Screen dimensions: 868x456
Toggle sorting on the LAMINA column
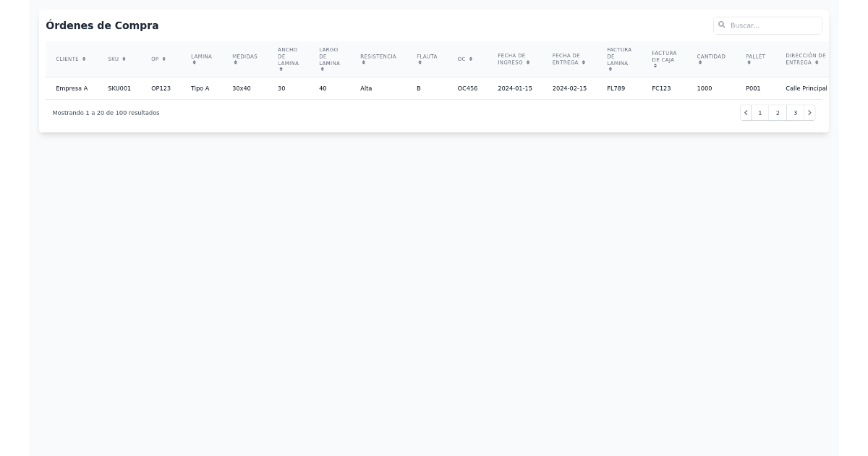point(194,64)
